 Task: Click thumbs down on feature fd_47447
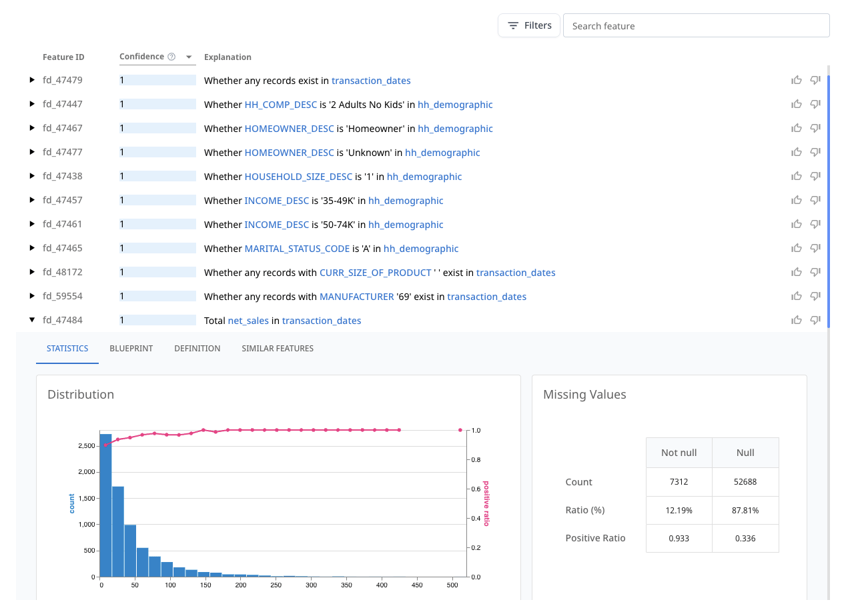(815, 104)
